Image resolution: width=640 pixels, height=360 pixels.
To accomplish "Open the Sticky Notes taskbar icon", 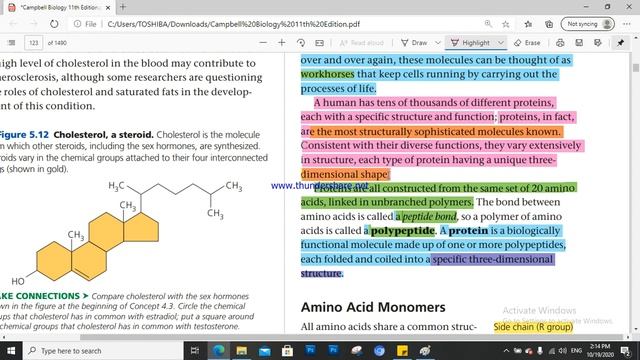I will click(402, 351).
